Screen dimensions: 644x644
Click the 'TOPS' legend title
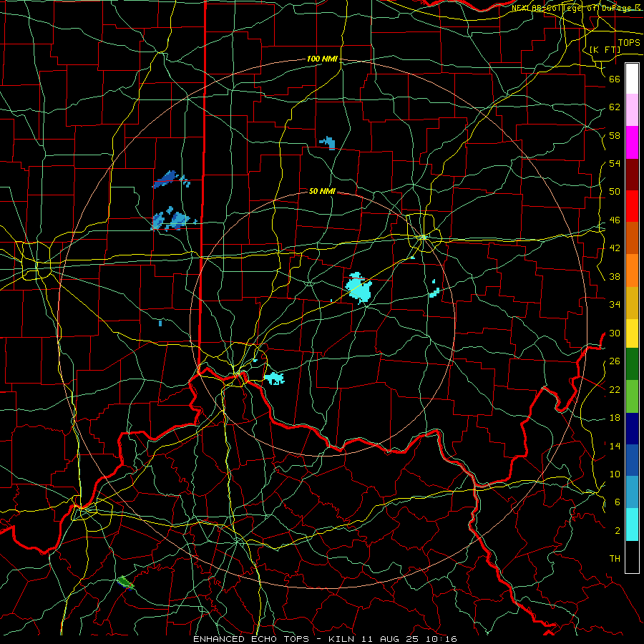[629, 43]
